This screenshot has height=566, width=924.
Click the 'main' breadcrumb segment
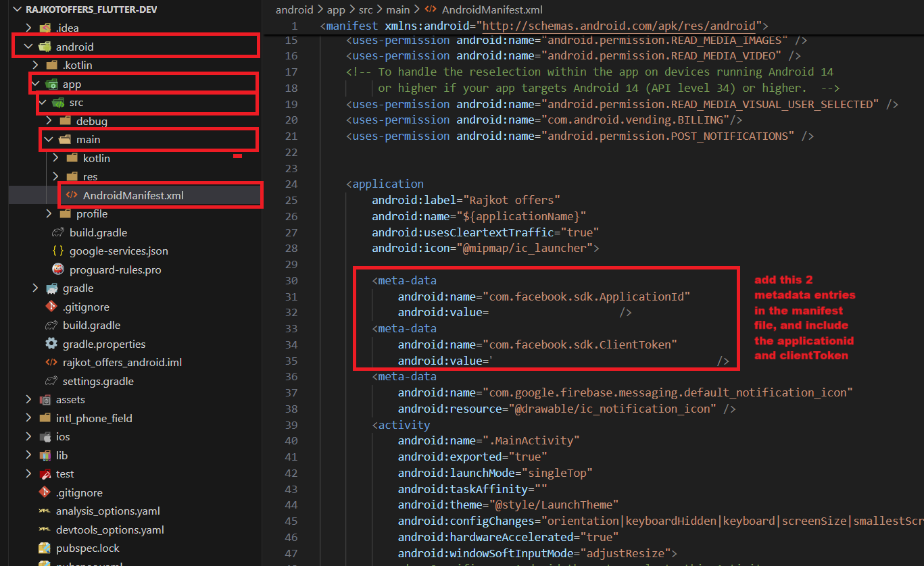[x=397, y=10]
